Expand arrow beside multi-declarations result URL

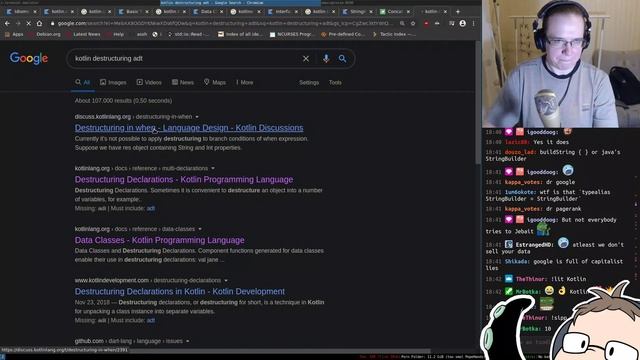[213, 169]
